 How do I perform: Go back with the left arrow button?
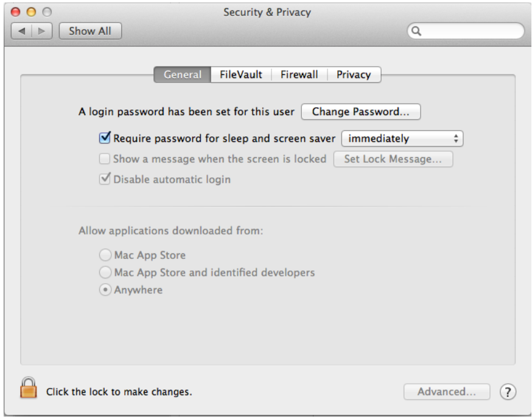[21, 30]
